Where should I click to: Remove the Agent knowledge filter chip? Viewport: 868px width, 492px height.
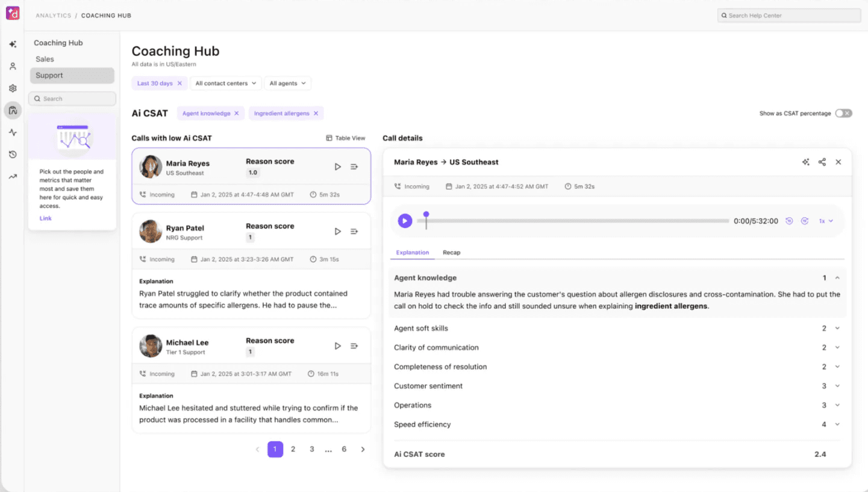tap(236, 113)
